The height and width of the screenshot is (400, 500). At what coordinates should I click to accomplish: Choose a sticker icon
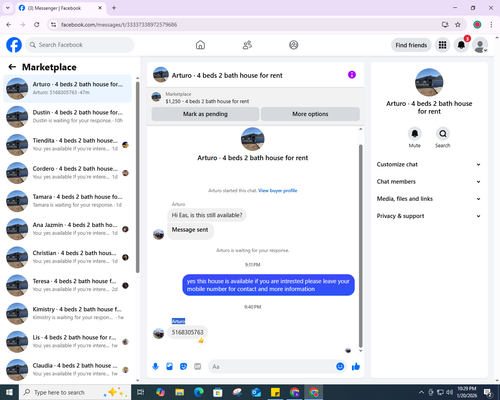point(183,367)
